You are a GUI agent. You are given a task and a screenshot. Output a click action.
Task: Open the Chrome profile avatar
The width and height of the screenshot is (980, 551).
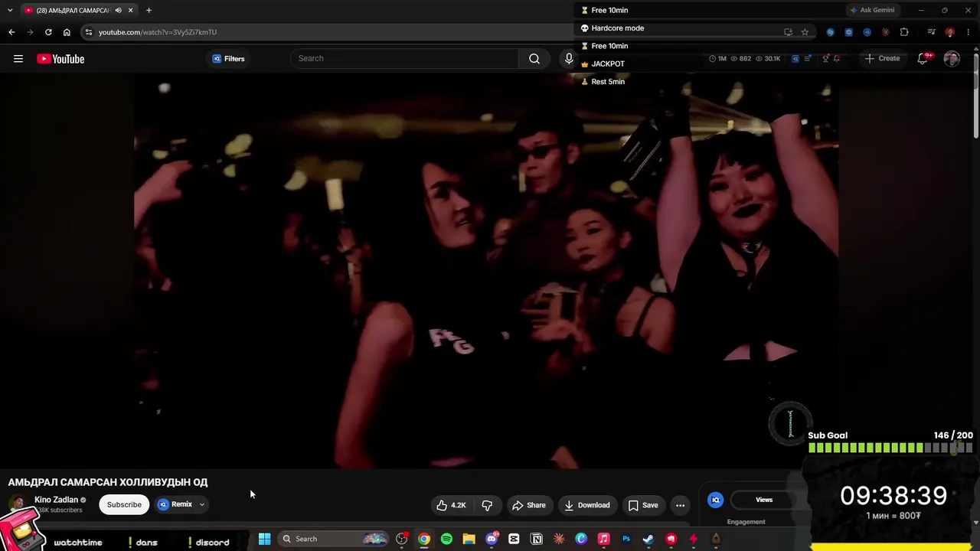click(x=949, y=32)
